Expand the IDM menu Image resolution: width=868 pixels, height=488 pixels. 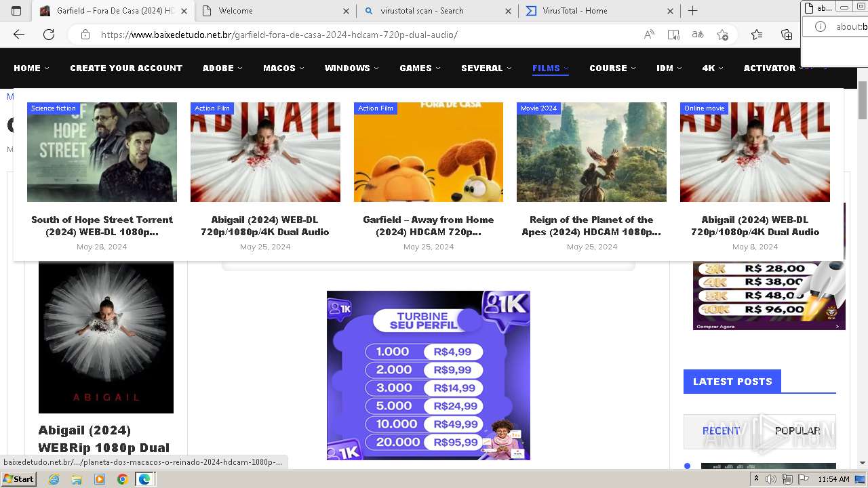669,68
